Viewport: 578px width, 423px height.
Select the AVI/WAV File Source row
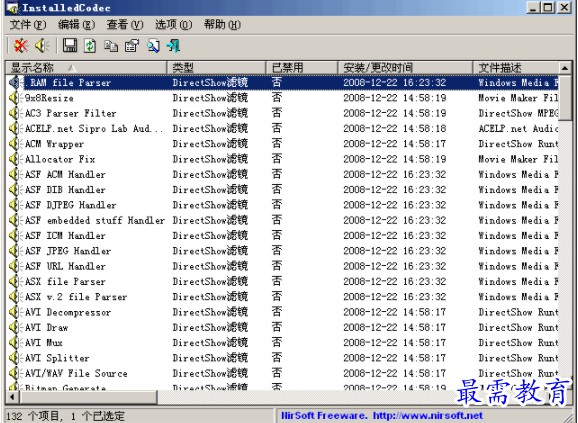click(x=282, y=373)
